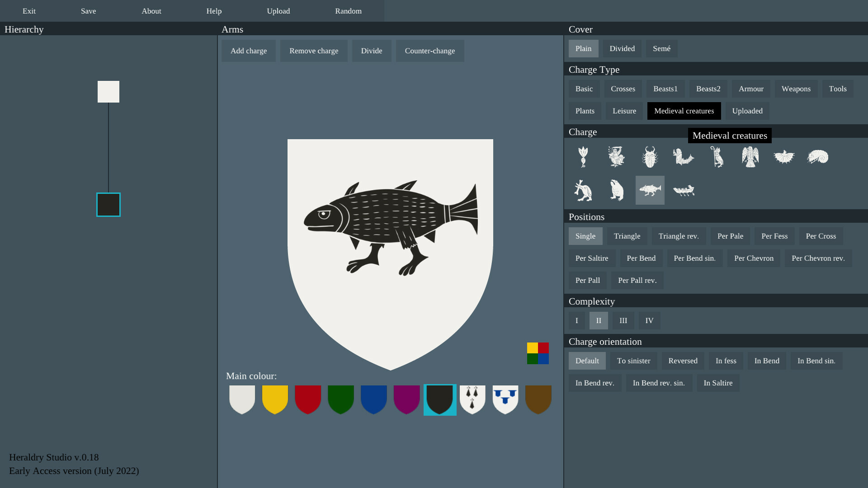Select the rowing galley charge
The height and width of the screenshot is (488, 868).
point(683,190)
